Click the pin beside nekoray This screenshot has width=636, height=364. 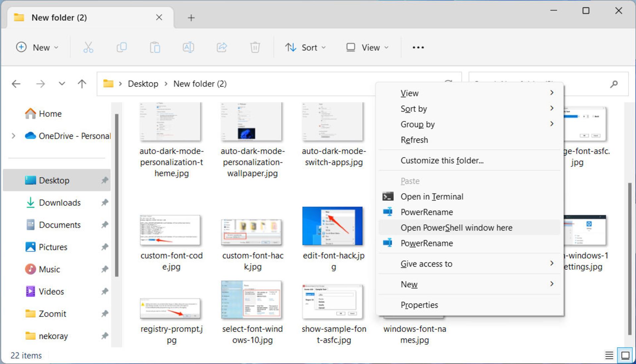pyautogui.click(x=105, y=336)
